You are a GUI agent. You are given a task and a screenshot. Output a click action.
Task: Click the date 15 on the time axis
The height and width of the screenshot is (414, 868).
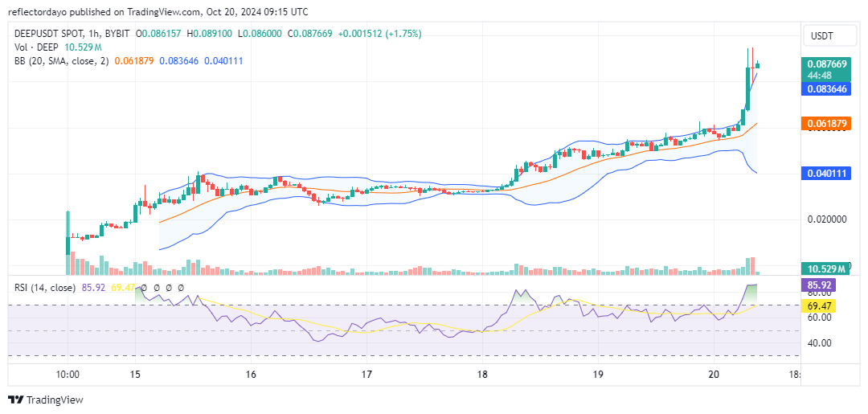[135, 374]
